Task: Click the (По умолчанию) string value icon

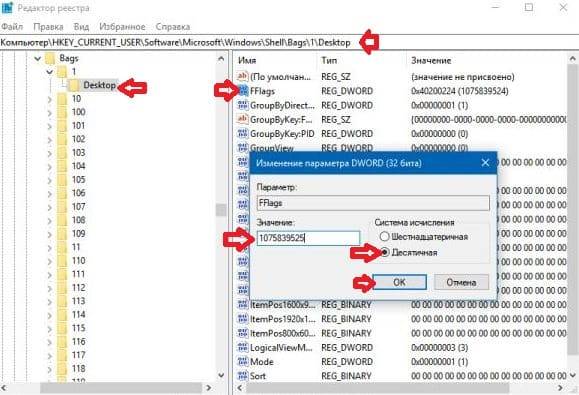Action: (242, 76)
